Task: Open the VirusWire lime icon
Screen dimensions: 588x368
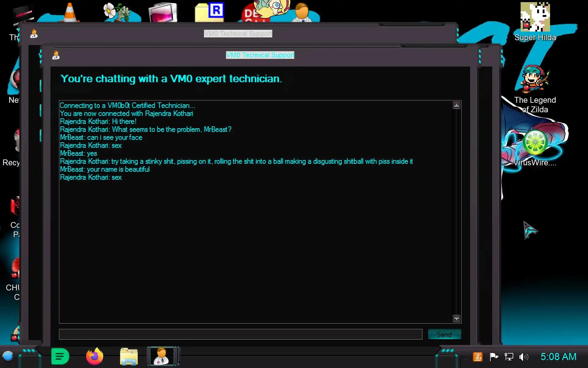Action: pyautogui.click(x=535, y=143)
